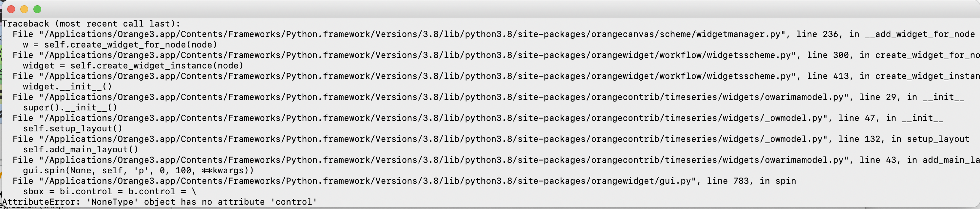Click the green zoom window button
The width and height of the screenshot is (980, 209).
point(37,9)
